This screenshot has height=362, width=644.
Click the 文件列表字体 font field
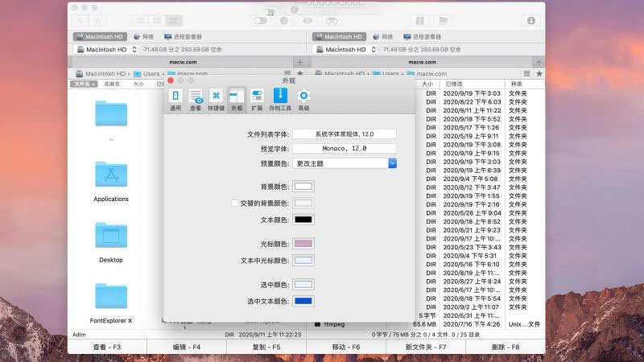345,134
